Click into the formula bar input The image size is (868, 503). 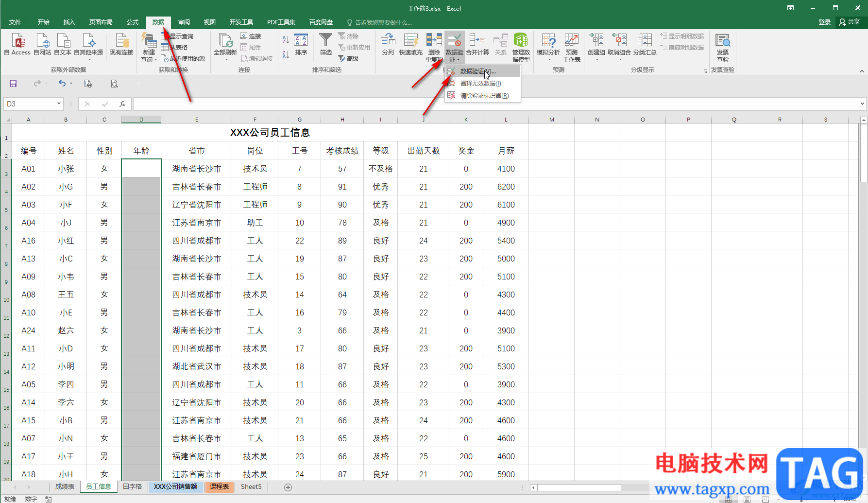click(495, 104)
